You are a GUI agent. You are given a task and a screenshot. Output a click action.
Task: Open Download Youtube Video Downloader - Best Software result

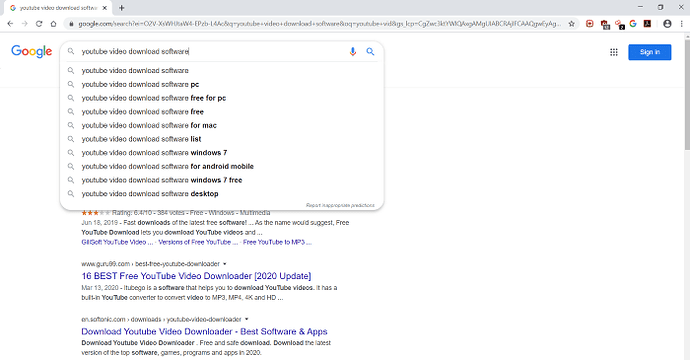point(204,331)
